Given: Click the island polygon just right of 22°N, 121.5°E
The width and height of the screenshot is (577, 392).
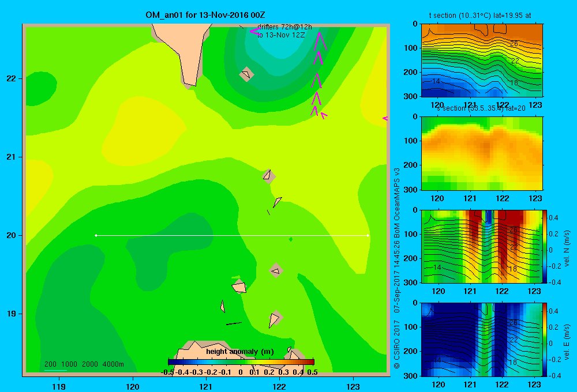Looking at the screenshot, I should (246, 74).
